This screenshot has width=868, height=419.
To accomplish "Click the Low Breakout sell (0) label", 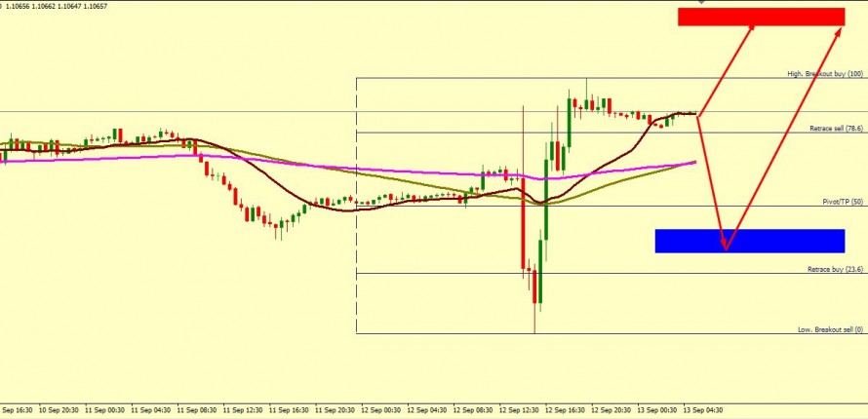I will pos(831,329).
